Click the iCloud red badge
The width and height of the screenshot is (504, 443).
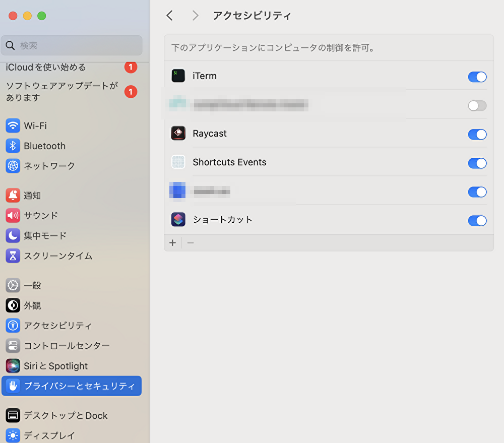click(131, 67)
